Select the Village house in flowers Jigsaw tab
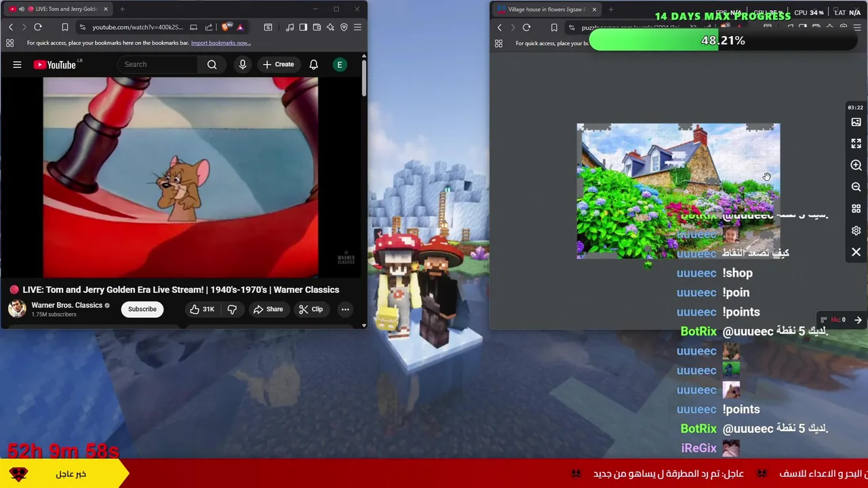868x488 pixels. coord(546,9)
